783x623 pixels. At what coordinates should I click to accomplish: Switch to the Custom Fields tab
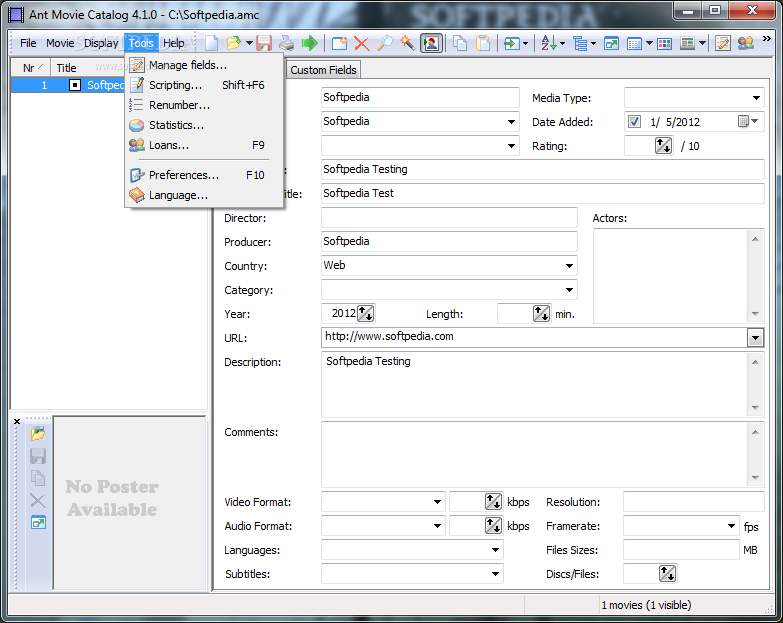tap(323, 70)
